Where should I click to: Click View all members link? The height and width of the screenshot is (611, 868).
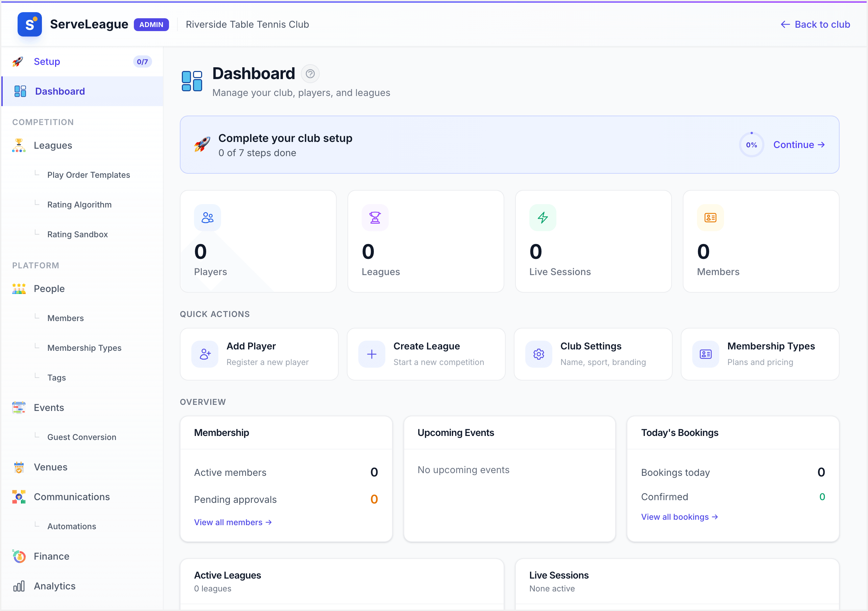point(233,522)
